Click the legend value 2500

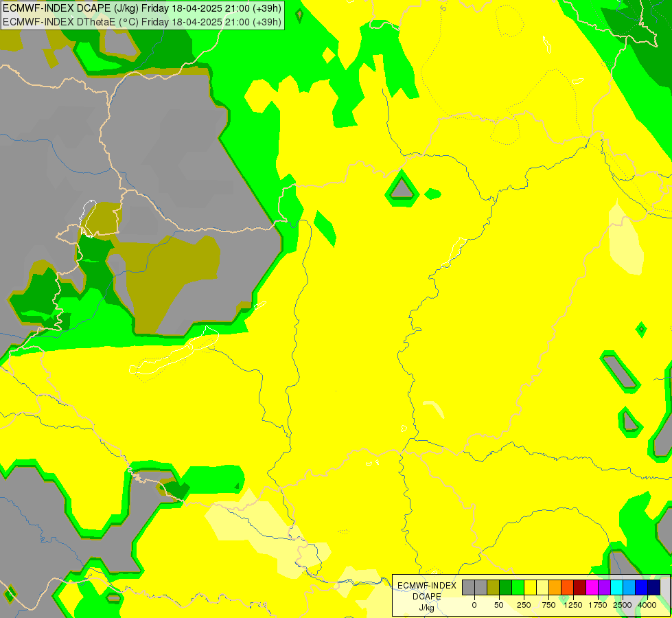pos(623,605)
